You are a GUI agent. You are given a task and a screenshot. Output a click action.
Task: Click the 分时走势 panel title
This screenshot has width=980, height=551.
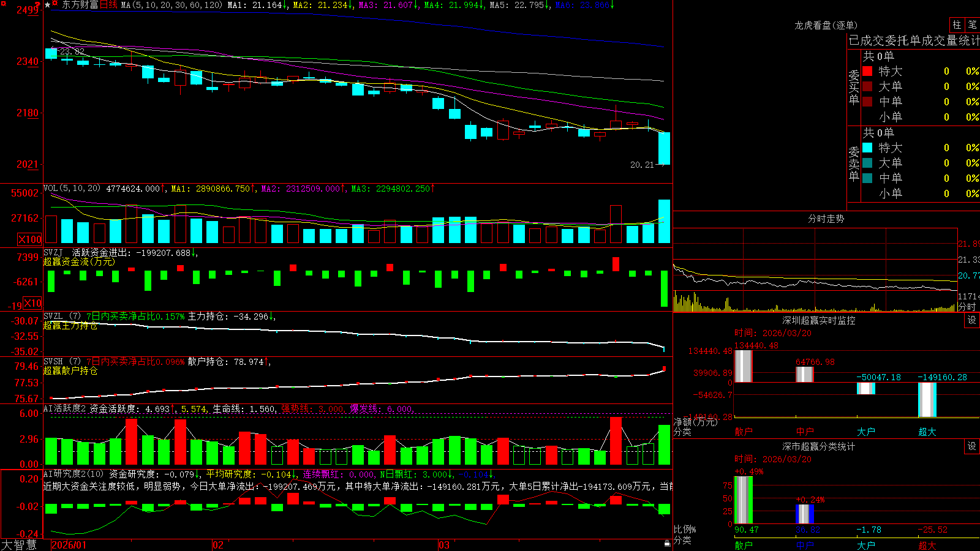826,219
